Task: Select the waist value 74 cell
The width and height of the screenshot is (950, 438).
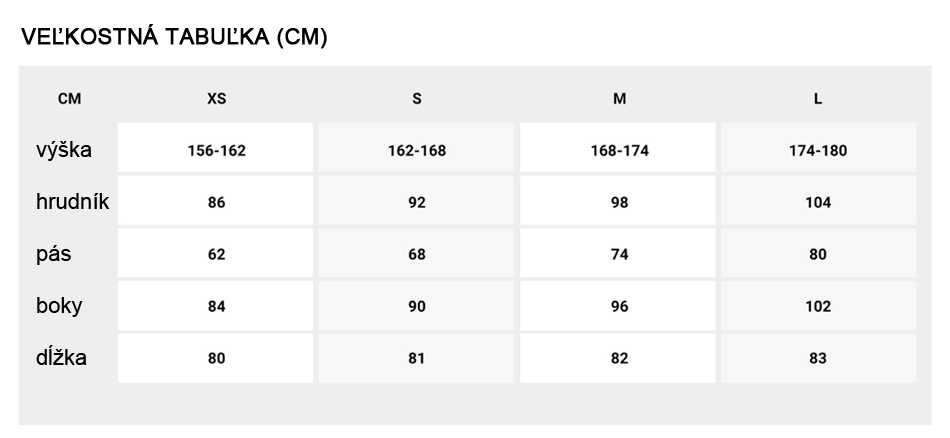Action: [x=618, y=253]
